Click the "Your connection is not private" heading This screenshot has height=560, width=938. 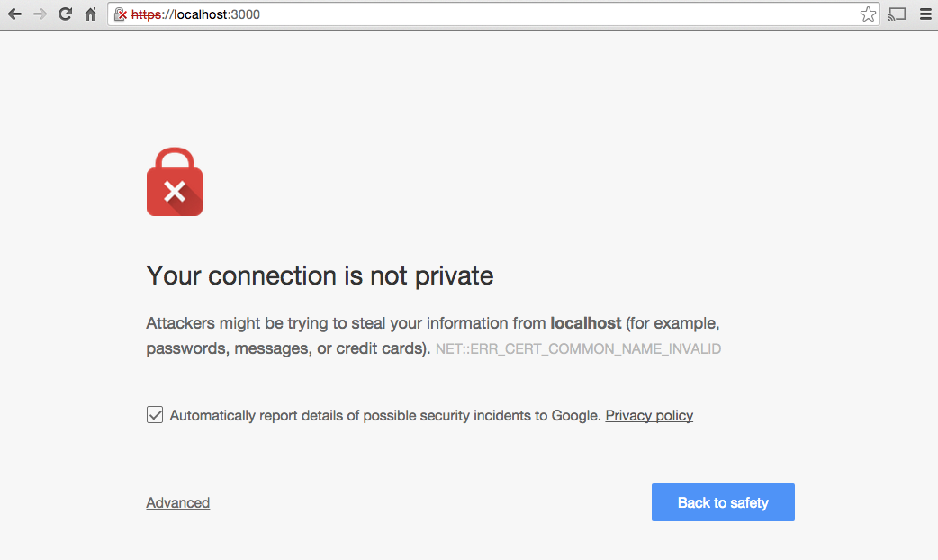point(320,275)
